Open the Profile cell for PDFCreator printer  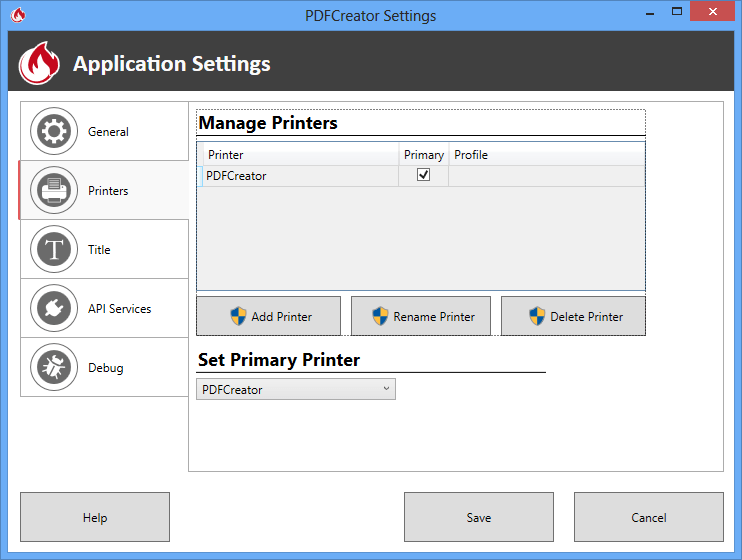coord(547,176)
